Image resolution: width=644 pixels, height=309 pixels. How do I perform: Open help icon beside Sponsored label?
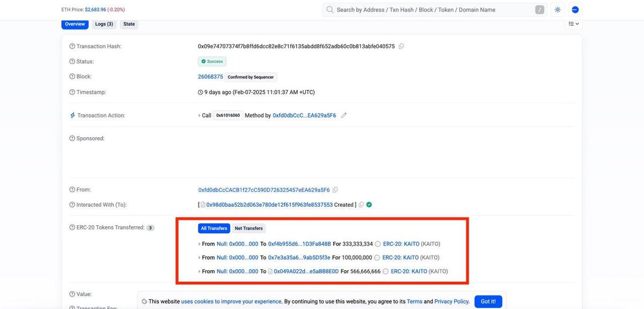(x=72, y=138)
